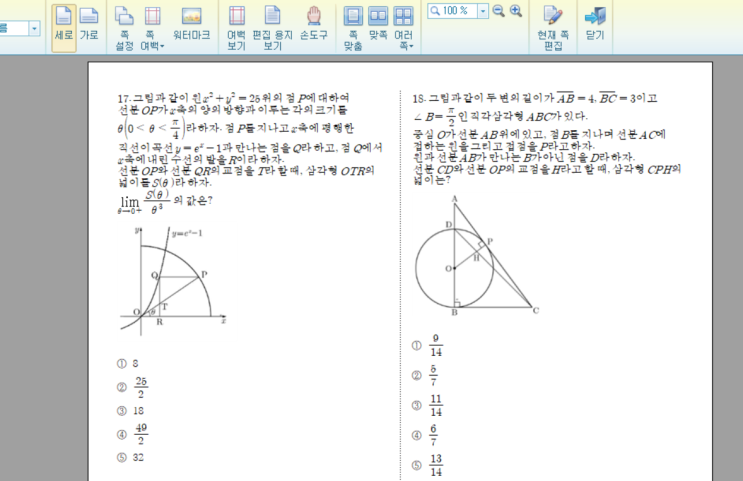
Task: Click answer choice ① 8 in problem 17
Action: click(127, 363)
